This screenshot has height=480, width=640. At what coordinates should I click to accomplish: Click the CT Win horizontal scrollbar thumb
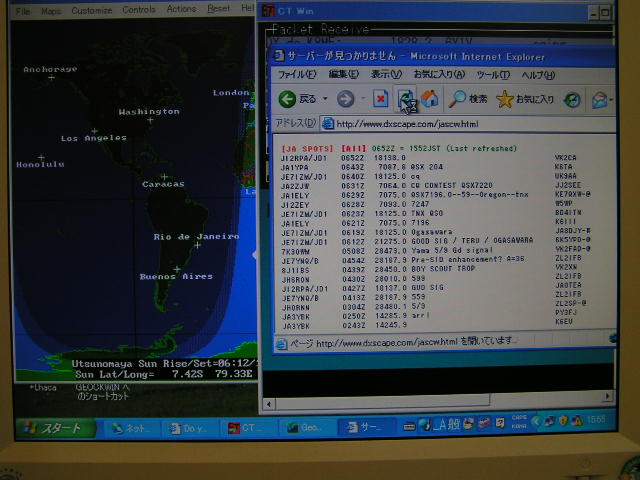coord(382,400)
